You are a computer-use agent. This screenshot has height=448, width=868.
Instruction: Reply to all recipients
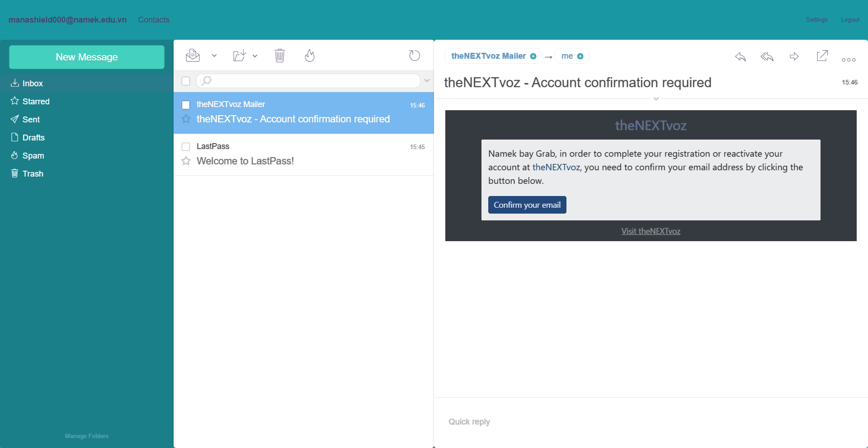point(767,56)
